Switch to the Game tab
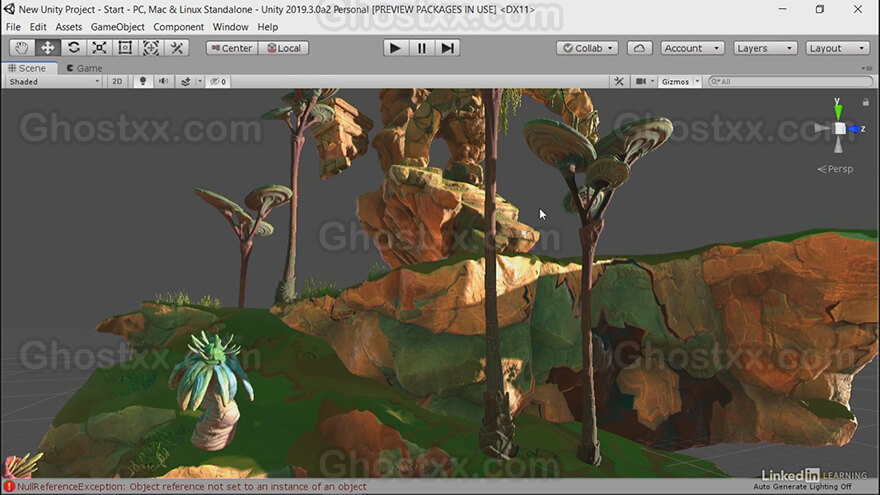The image size is (880, 495). point(84,68)
